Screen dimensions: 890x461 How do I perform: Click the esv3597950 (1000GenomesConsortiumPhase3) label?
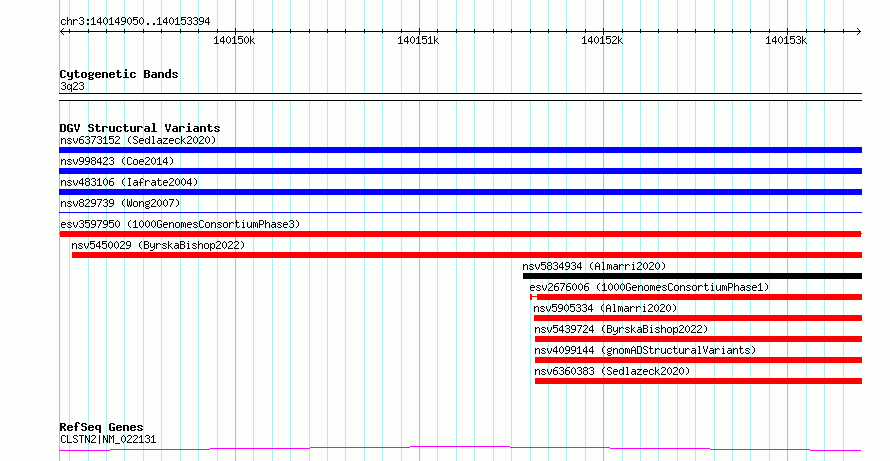click(x=180, y=224)
